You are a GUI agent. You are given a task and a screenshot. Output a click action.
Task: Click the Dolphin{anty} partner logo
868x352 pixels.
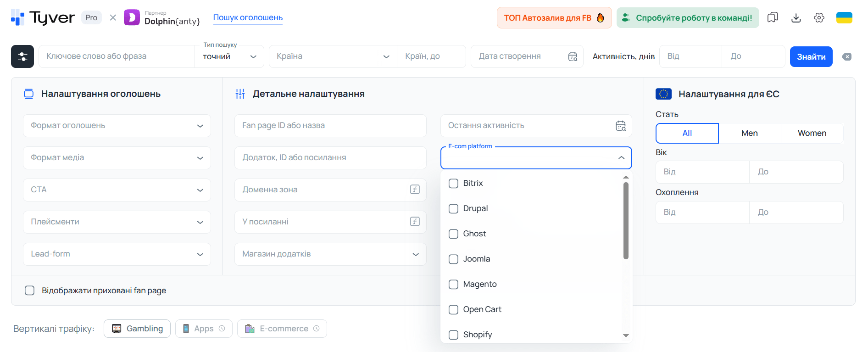tap(162, 17)
